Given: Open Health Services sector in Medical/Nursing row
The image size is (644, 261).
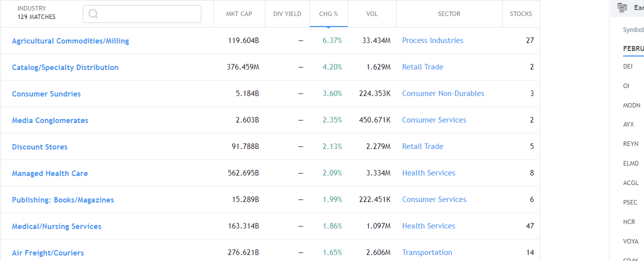Looking at the screenshot, I should 429,226.
